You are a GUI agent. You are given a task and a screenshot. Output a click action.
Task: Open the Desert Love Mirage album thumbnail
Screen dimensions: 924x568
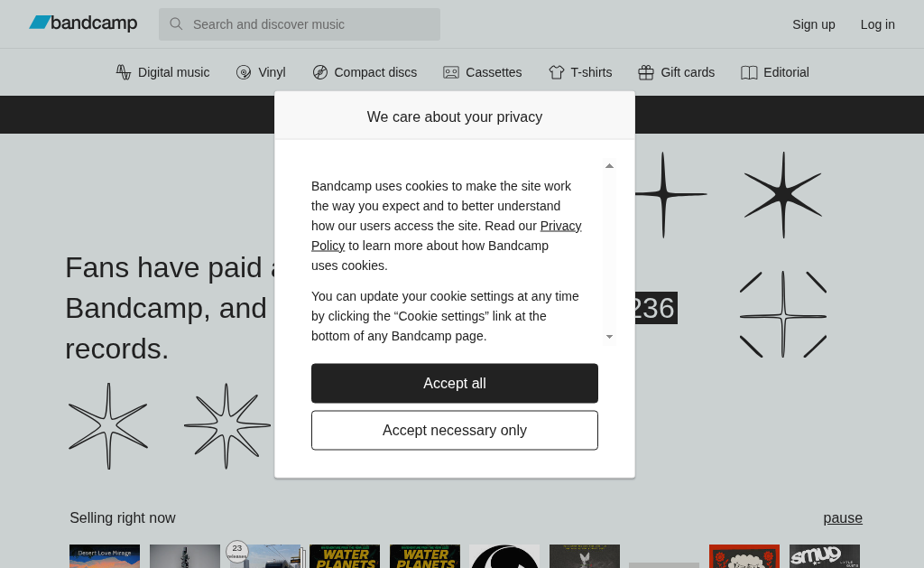(105, 556)
